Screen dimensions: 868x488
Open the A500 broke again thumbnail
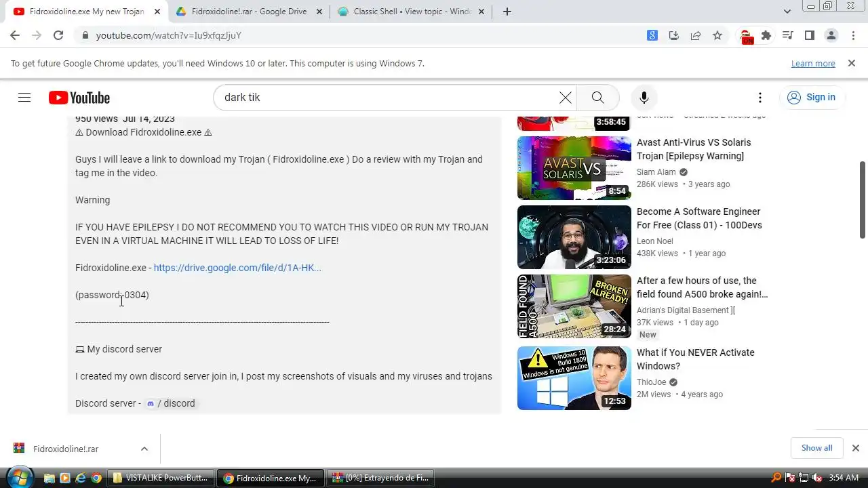tap(574, 306)
